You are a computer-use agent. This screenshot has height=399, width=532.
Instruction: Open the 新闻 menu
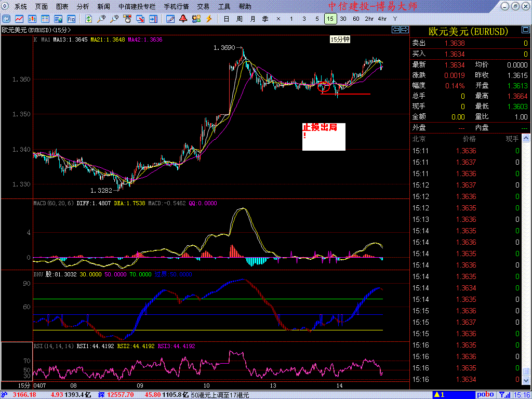[103, 6]
